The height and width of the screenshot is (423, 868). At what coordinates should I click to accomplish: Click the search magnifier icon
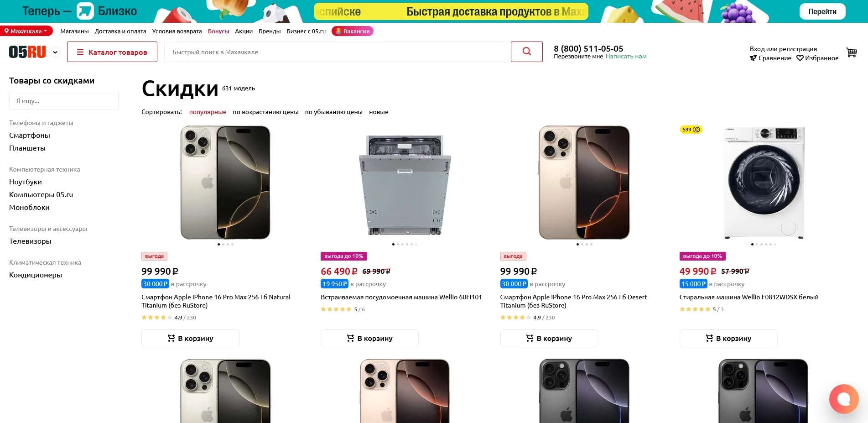tap(527, 52)
